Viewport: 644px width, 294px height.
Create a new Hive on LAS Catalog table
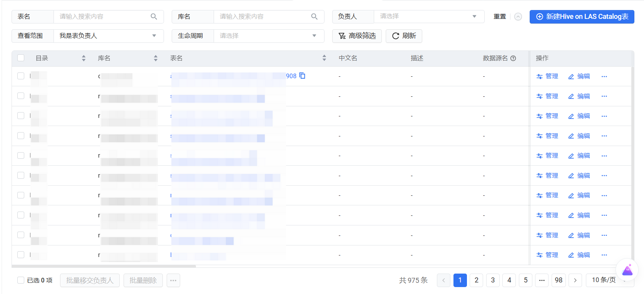coord(582,17)
